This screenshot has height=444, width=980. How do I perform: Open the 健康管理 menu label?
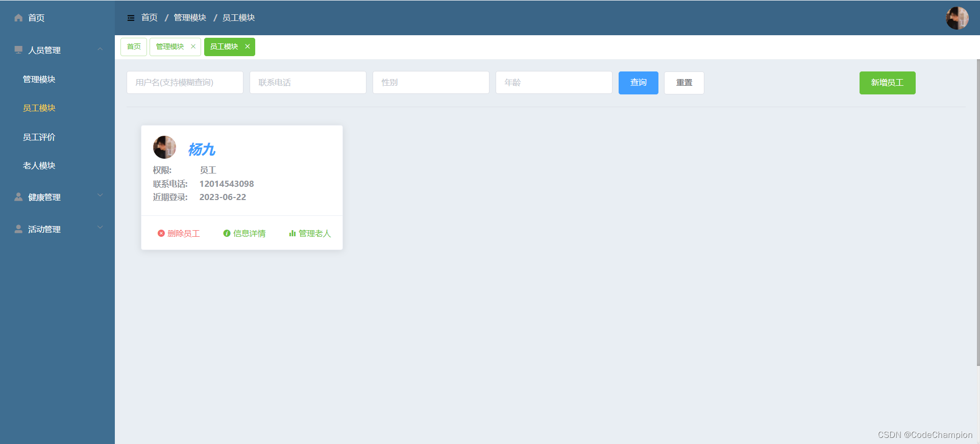pyautogui.click(x=44, y=198)
